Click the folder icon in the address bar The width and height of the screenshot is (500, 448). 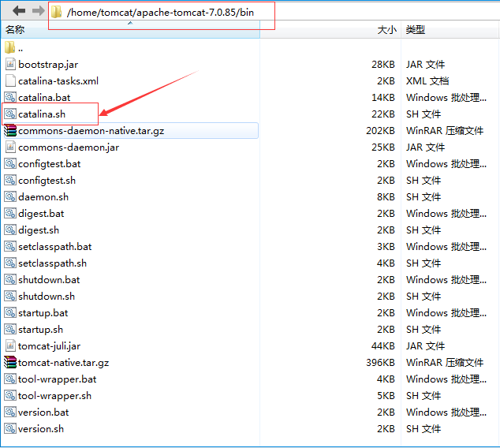57,12
